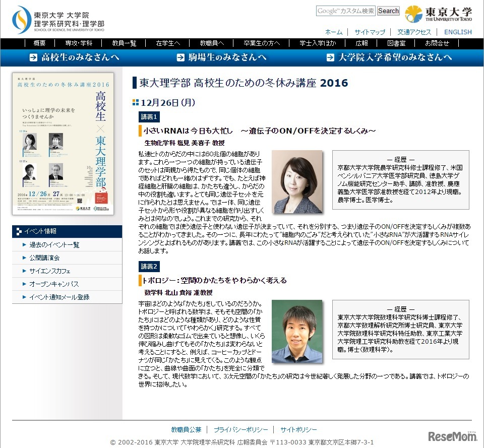Open the 卒業生の方へ menu item

[262, 43]
